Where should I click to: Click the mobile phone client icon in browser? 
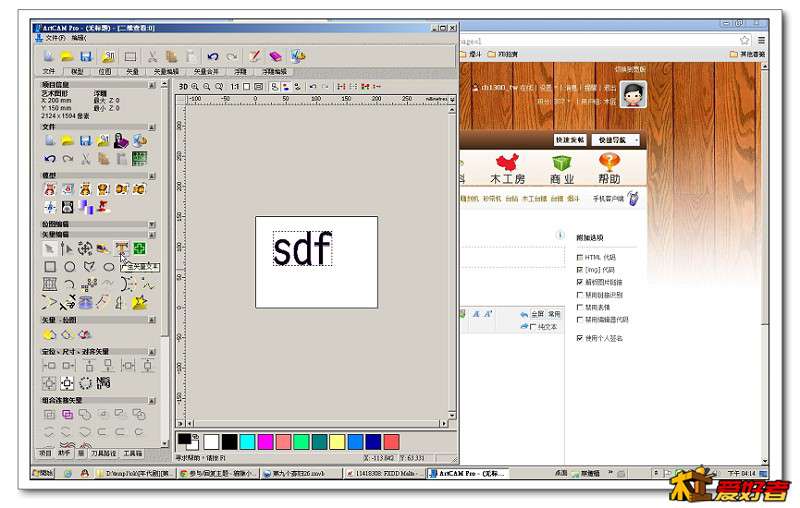[x=633, y=198]
